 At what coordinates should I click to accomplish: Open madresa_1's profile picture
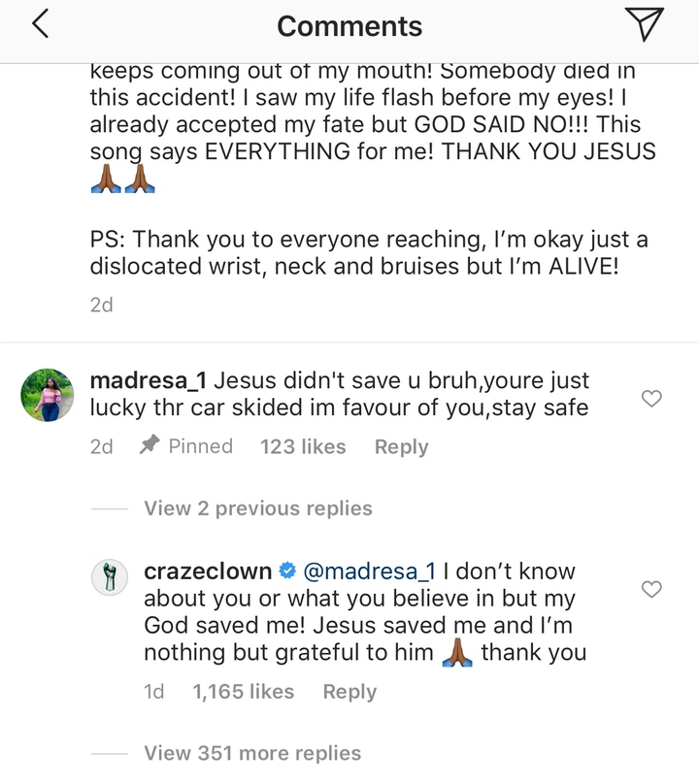tap(48, 395)
